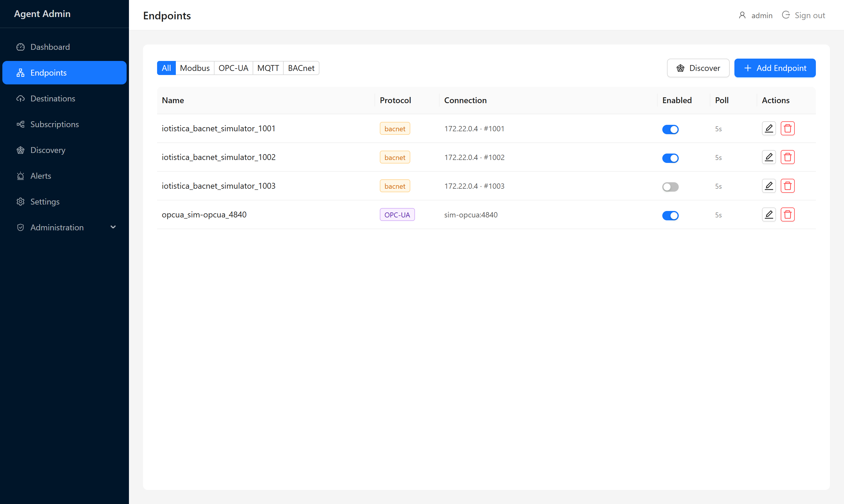The image size is (844, 504).
Task: Click the Sign out icon
Action: pyautogui.click(x=786, y=15)
